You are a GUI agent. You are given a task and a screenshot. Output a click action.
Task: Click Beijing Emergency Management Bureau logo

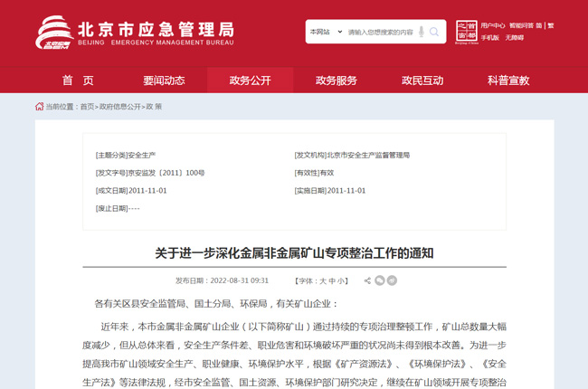[x=135, y=33]
